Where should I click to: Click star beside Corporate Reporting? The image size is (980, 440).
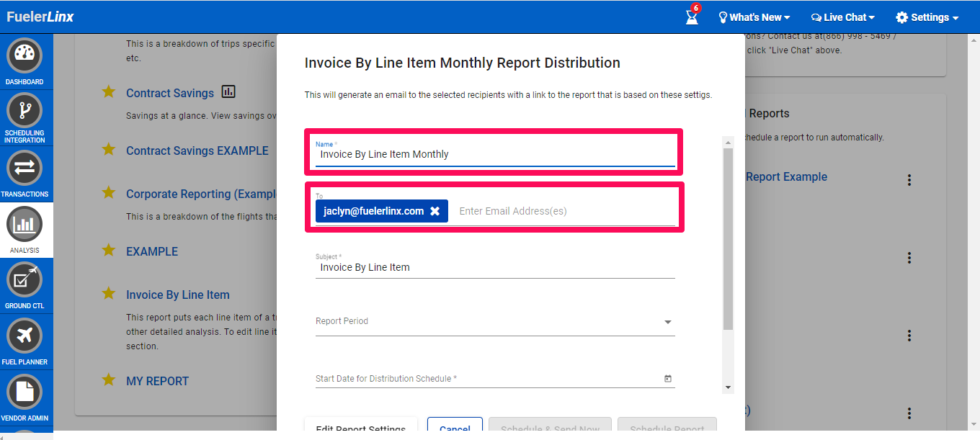click(109, 193)
